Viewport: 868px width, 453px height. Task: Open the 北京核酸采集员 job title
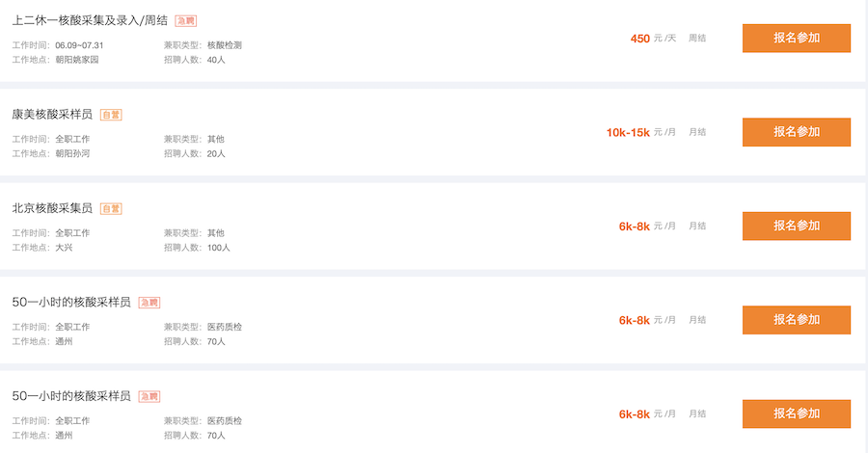point(52,208)
